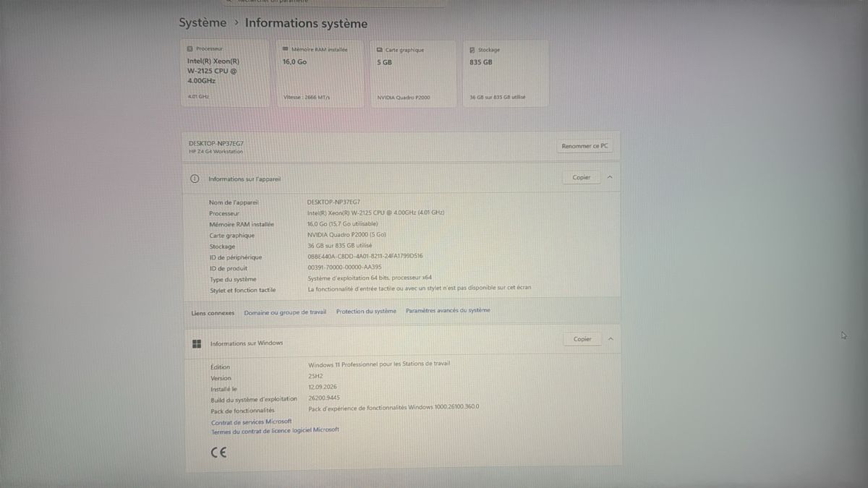This screenshot has width=868, height=488.
Task: Click the HP Z4 G4 Workstation text
Action: pos(216,152)
